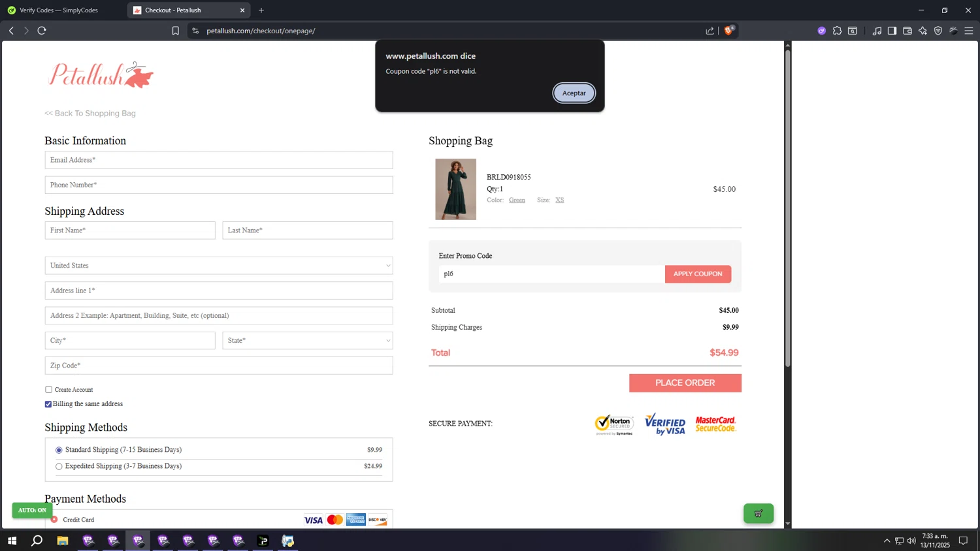Check the Create Account checkbox

pyautogui.click(x=48, y=390)
